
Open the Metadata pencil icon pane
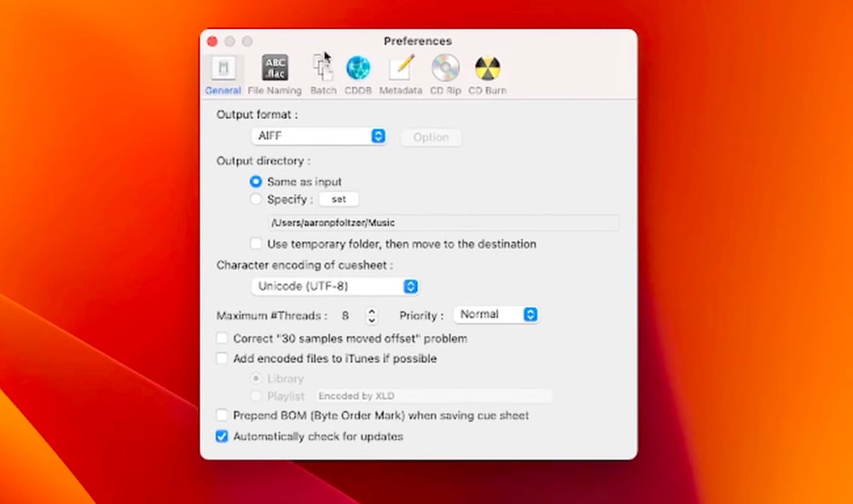(400, 68)
